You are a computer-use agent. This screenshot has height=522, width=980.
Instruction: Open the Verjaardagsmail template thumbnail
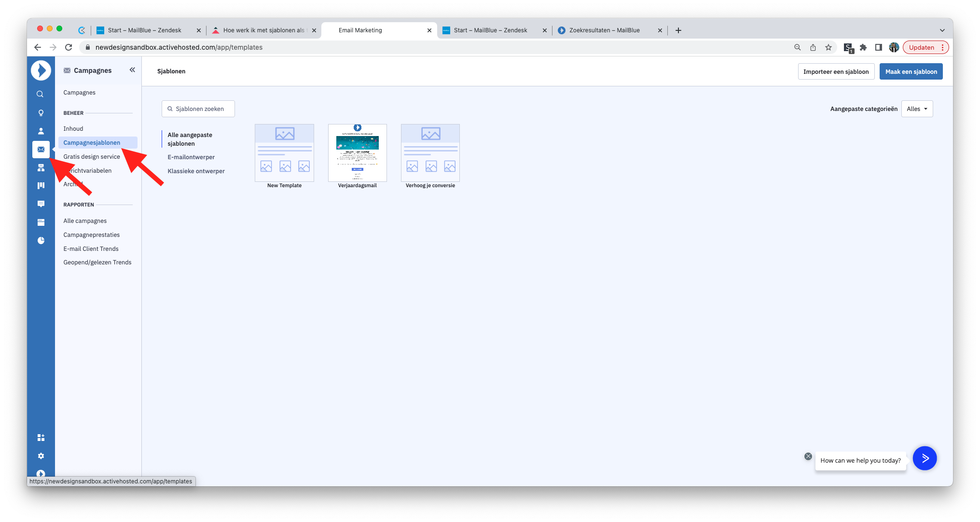pos(357,153)
